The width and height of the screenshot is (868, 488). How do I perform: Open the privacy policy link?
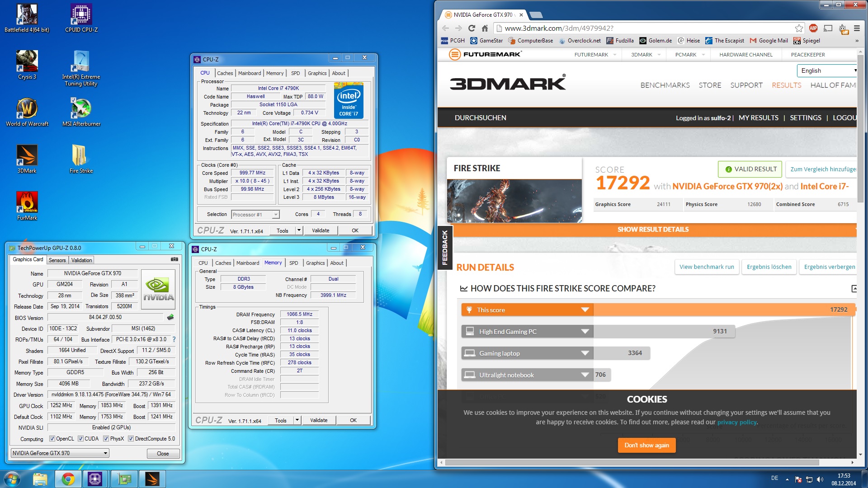coord(737,422)
